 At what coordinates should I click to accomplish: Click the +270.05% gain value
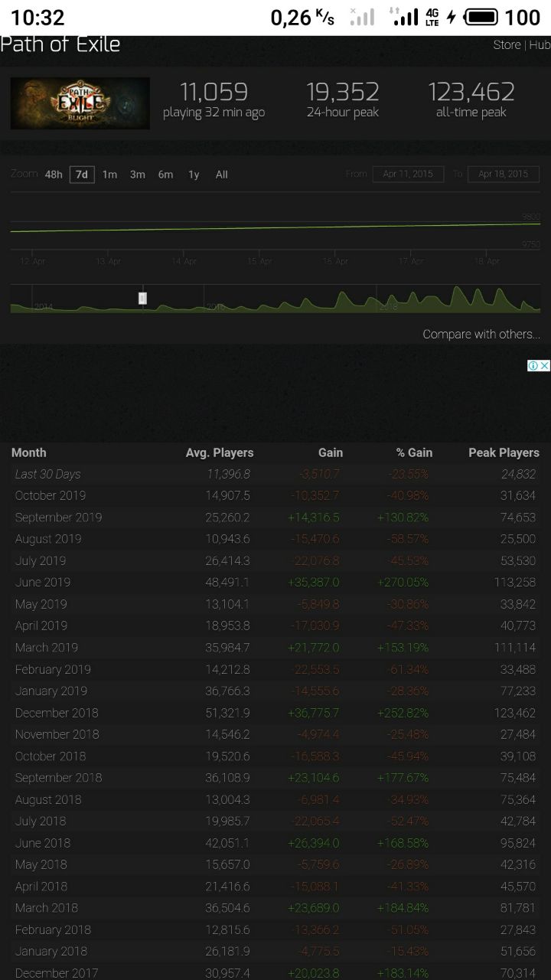click(x=403, y=583)
